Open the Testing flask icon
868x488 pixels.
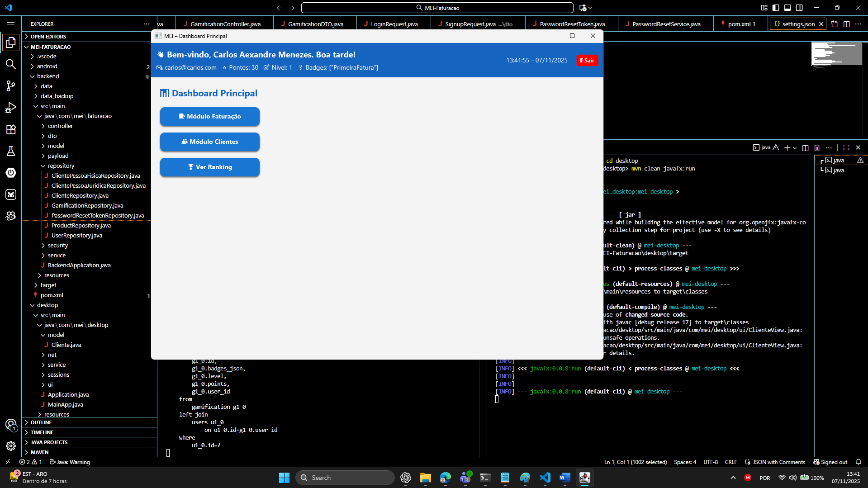pyautogui.click(x=11, y=151)
